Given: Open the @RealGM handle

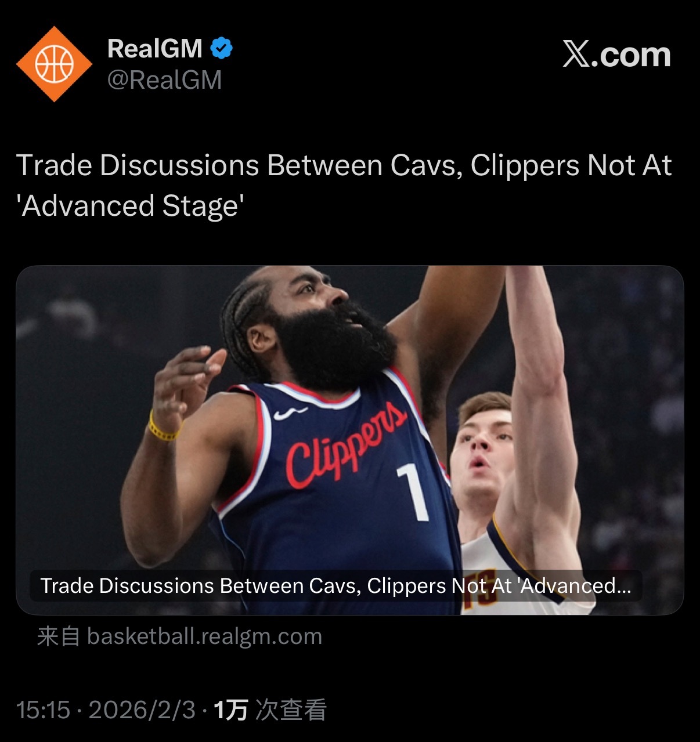Looking at the screenshot, I should (x=165, y=80).
